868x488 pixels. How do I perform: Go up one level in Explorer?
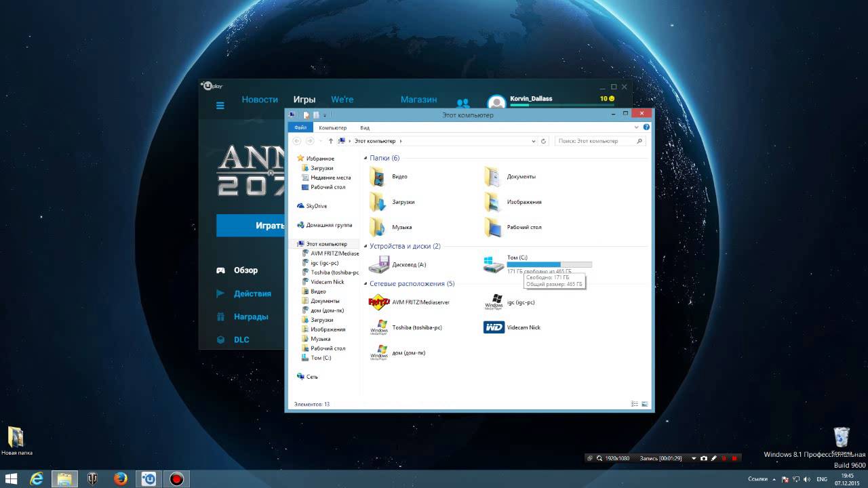[330, 141]
